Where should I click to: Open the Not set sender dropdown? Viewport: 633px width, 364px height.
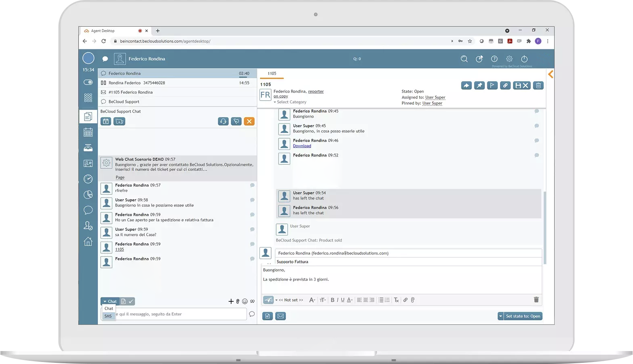(289, 300)
